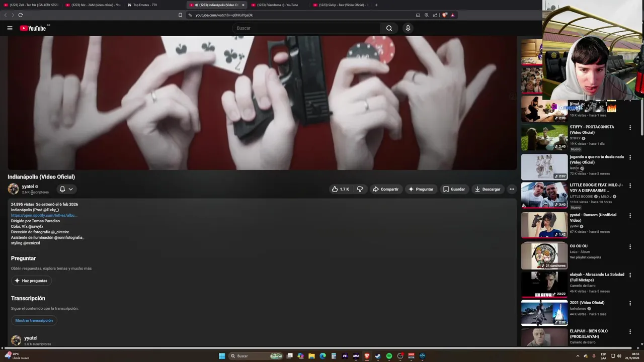Click the Indianápolis video player frame
Screen dimensions: 644x362
point(262,103)
